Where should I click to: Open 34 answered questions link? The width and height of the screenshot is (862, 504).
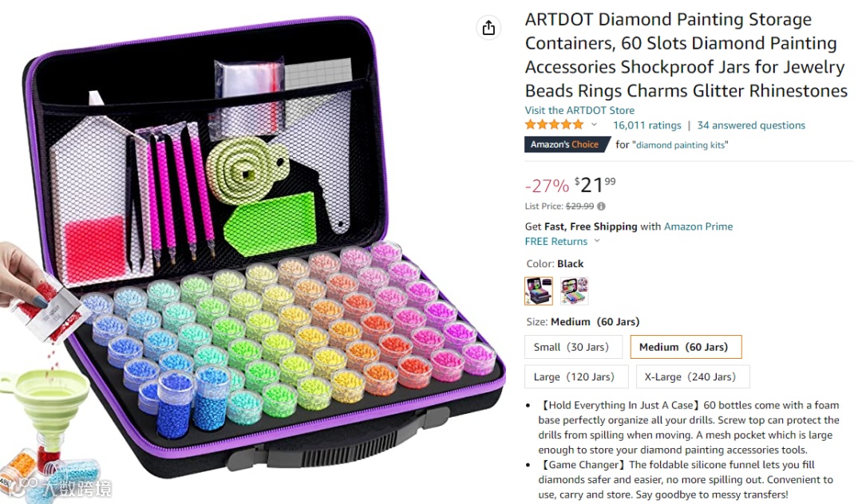[751, 125]
